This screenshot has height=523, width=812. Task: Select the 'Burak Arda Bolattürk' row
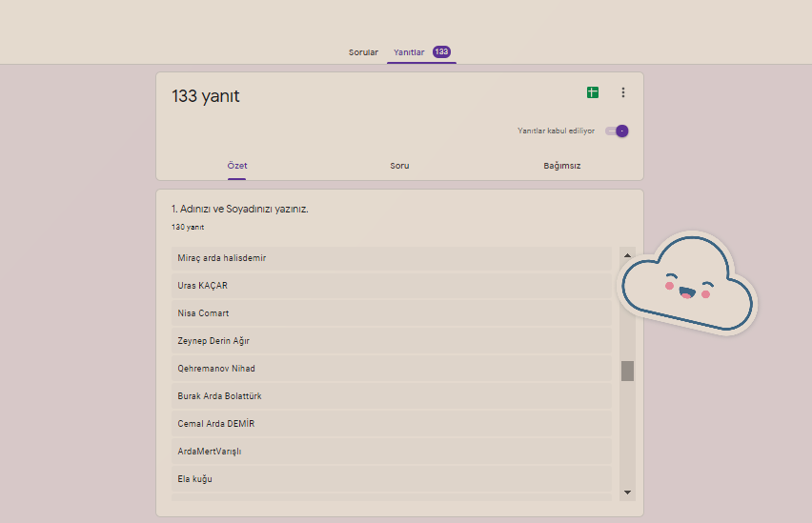(x=391, y=396)
